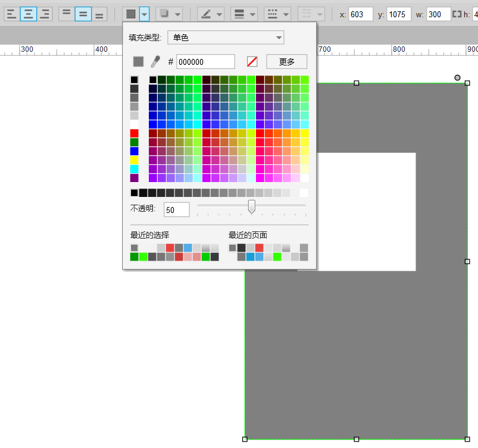Pick cyan in the basic colors column
This screenshot has height=448, width=478.
pyautogui.click(x=134, y=169)
